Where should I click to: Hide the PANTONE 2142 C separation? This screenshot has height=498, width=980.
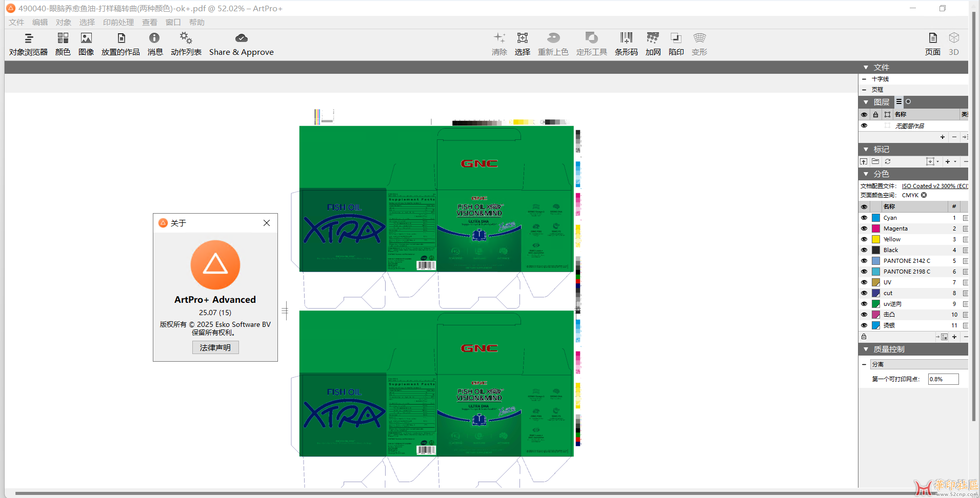coord(864,261)
